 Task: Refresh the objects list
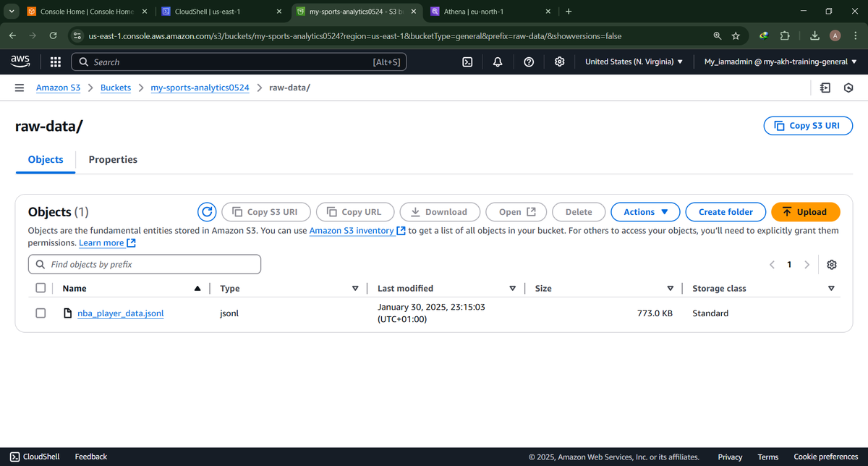pyautogui.click(x=207, y=212)
